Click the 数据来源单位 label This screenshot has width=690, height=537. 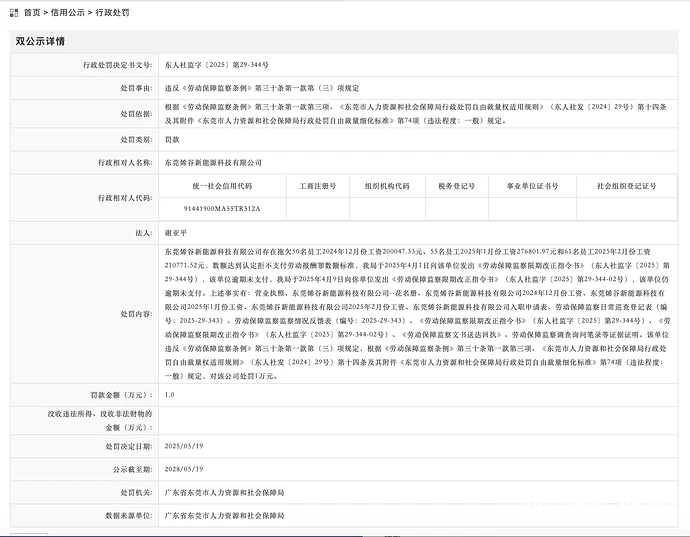point(129,515)
